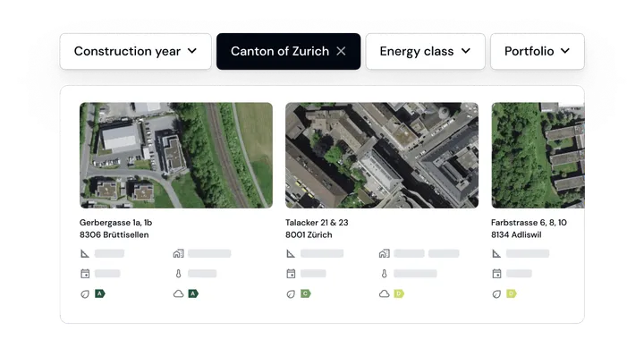
Task: Click the energy class C badge on Talacker card
Action: click(306, 293)
